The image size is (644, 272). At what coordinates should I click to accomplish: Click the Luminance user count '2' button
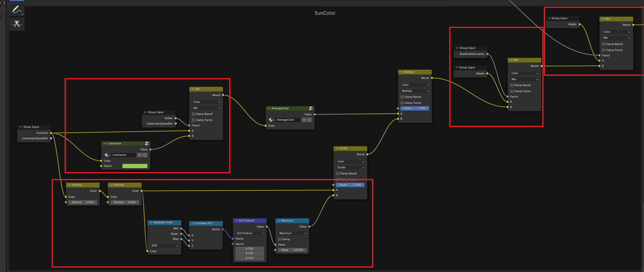pyautogui.click(x=139, y=155)
